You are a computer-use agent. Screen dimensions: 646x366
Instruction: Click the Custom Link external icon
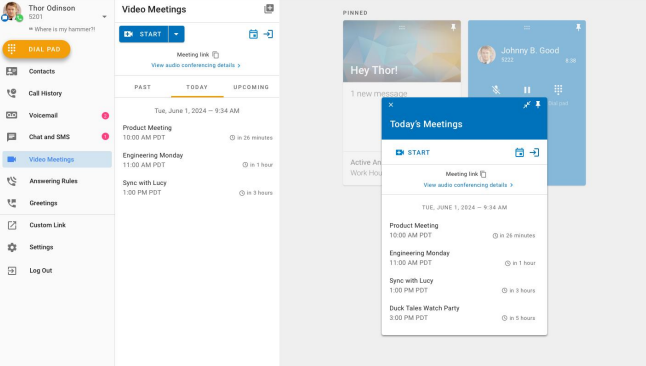[12, 225]
